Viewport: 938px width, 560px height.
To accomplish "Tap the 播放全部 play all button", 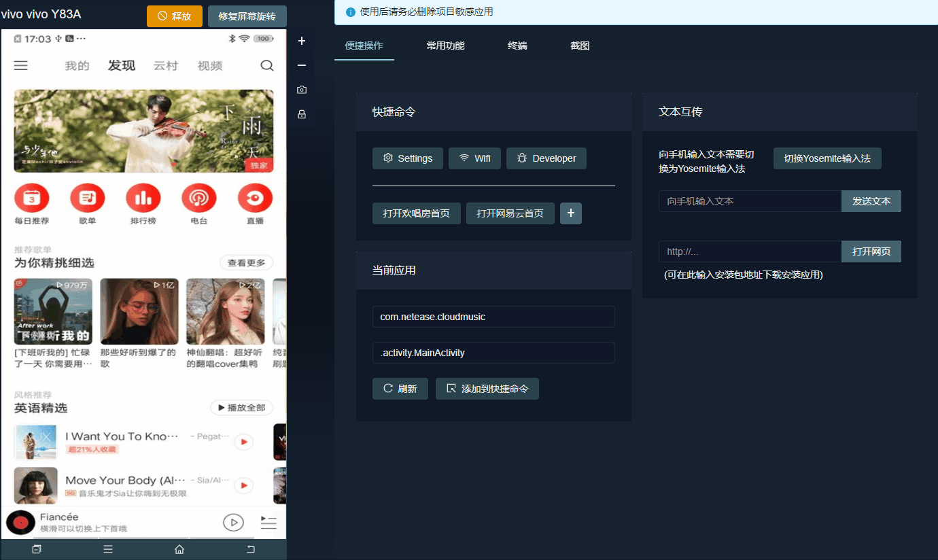I will (242, 408).
